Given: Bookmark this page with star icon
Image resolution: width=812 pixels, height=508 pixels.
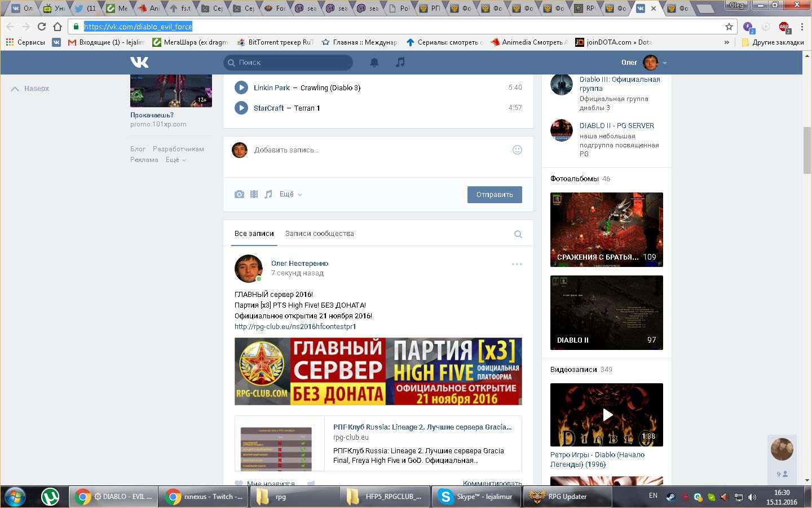Looking at the screenshot, I should [x=729, y=27].
